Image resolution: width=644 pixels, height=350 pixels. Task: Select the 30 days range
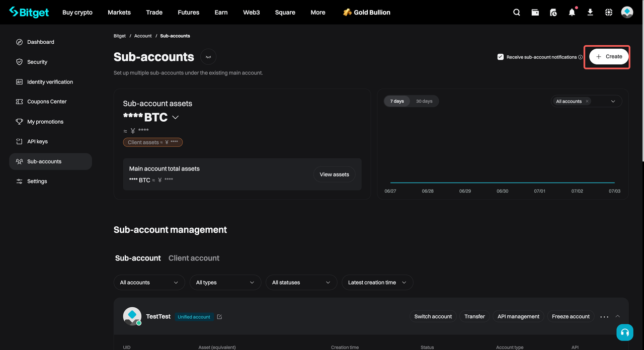pyautogui.click(x=424, y=101)
